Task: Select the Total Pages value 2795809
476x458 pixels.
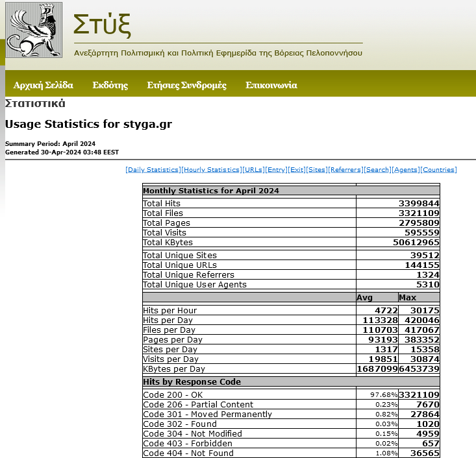Action: coord(419,223)
